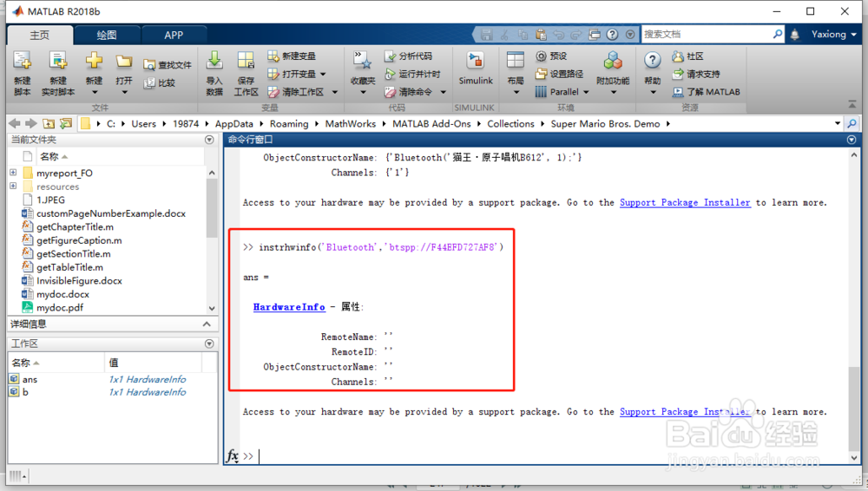Click Learn MATLAB (了解 MATLAB)
The height and width of the screenshot is (491, 868).
(706, 92)
